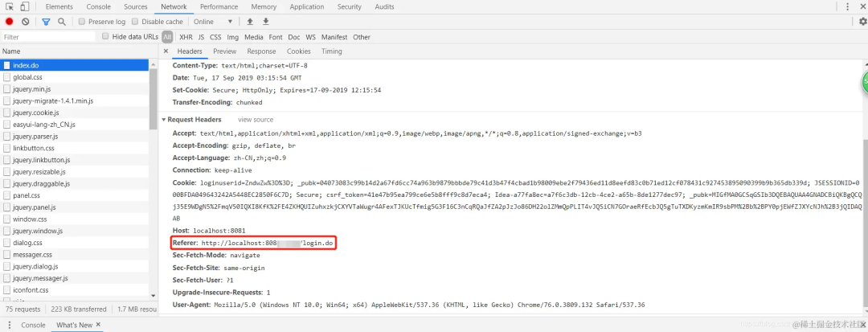Stop recording the network log

(10, 22)
